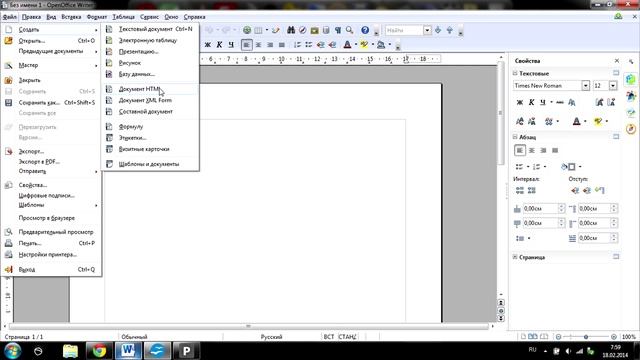Image resolution: width=640 pixels, height=360 pixels.
Task: Click the zoom slider in the status bar
Action: [586, 337]
